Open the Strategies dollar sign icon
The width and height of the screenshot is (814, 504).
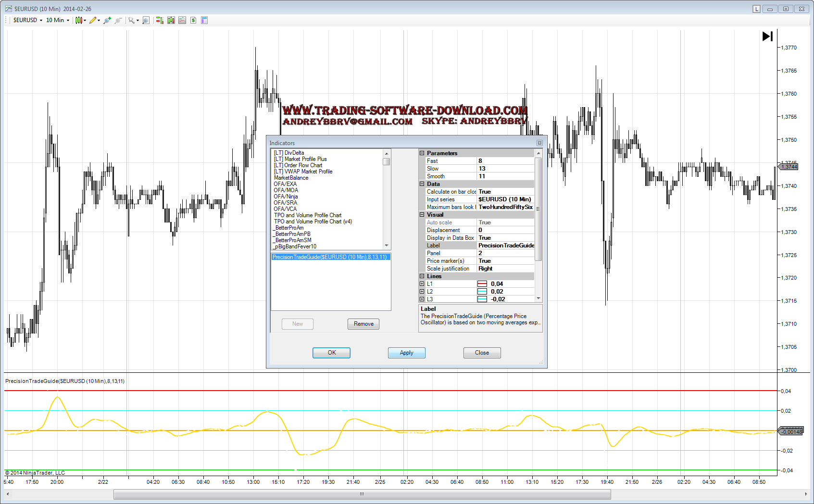(193, 20)
